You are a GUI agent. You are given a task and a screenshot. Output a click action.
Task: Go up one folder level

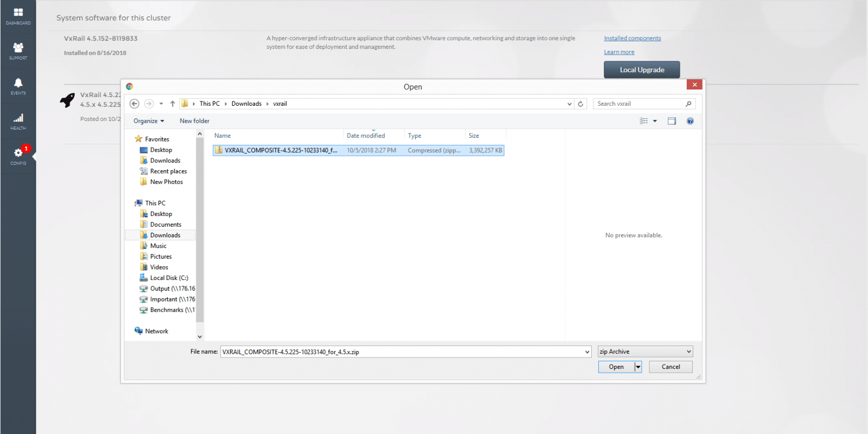(x=173, y=104)
